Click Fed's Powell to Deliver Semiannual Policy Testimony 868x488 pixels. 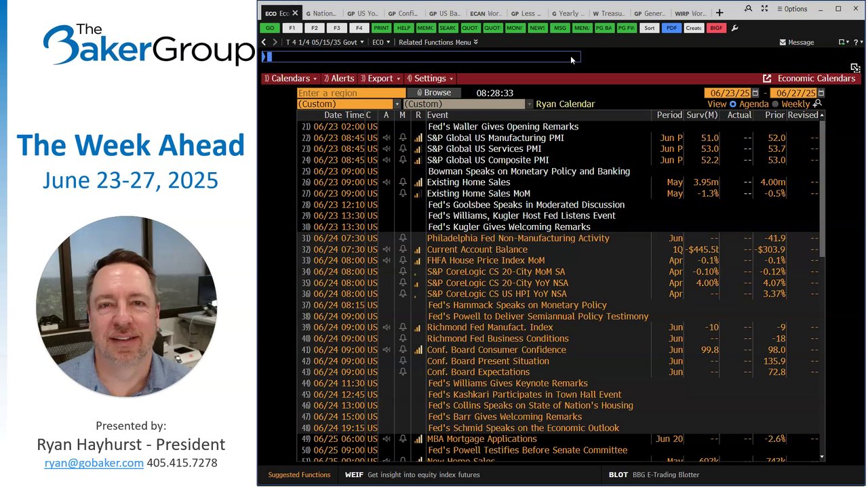point(538,317)
